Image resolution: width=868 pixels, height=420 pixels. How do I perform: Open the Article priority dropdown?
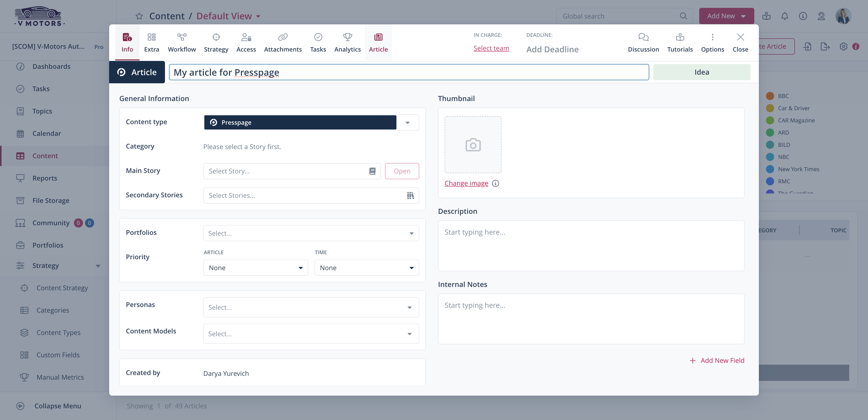[255, 268]
